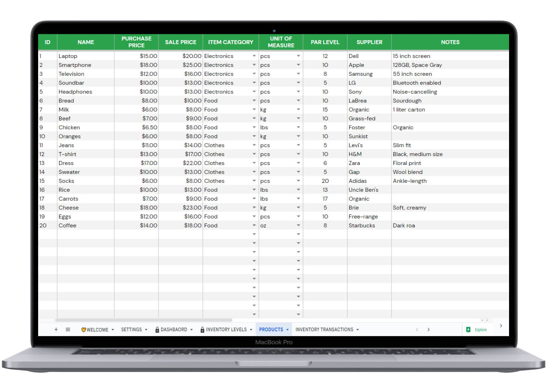548x392 pixels.
Task: Select the Uncle Ben's supplier cell
Action: (x=369, y=190)
